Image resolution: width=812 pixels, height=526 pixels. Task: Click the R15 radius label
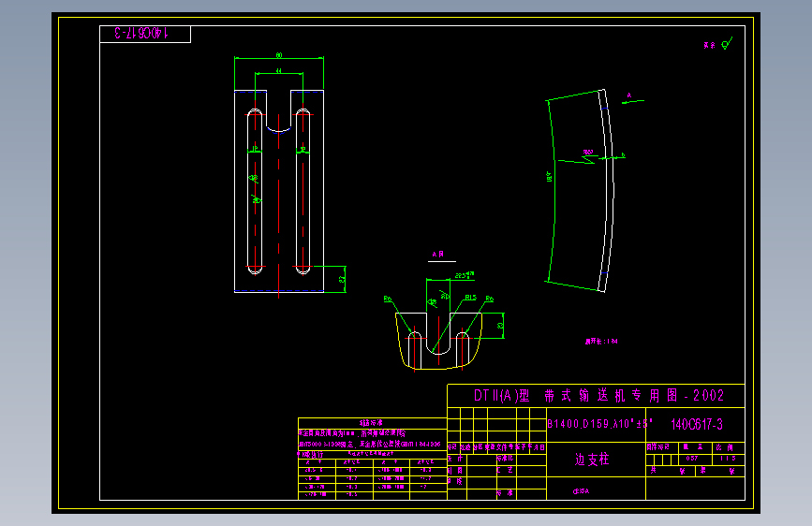[x=470, y=298]
